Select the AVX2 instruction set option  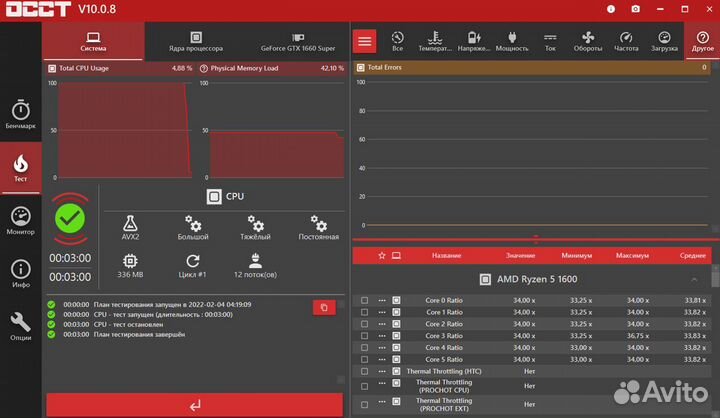(x=130, y=227)
